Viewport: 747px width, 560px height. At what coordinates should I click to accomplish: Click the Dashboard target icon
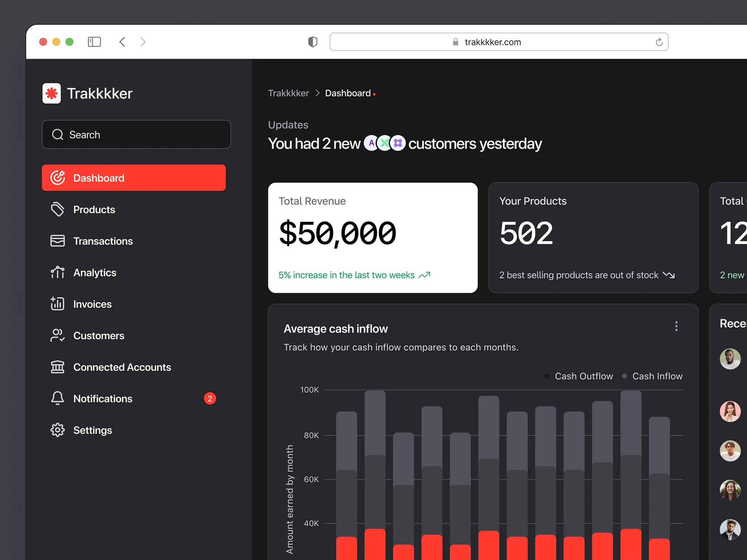58,178
